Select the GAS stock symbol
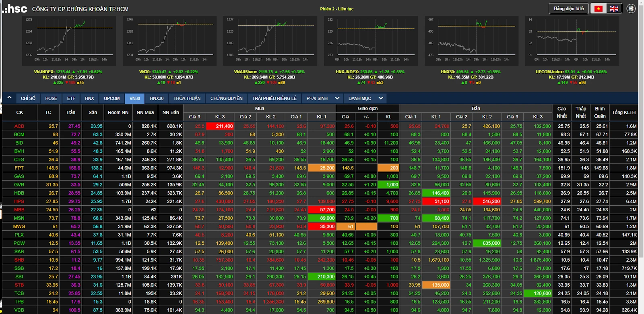The width and height of the screenshot is (644, 314). coord(19,176)
